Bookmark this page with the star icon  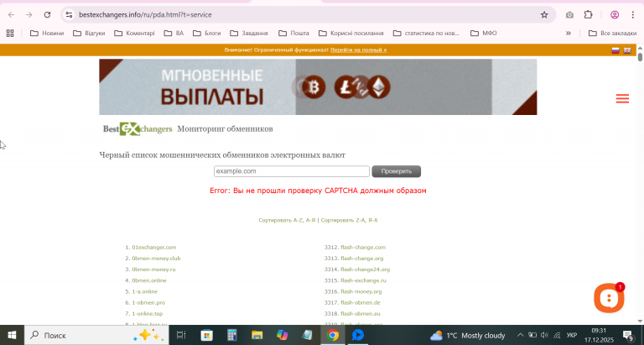(544, 15)
